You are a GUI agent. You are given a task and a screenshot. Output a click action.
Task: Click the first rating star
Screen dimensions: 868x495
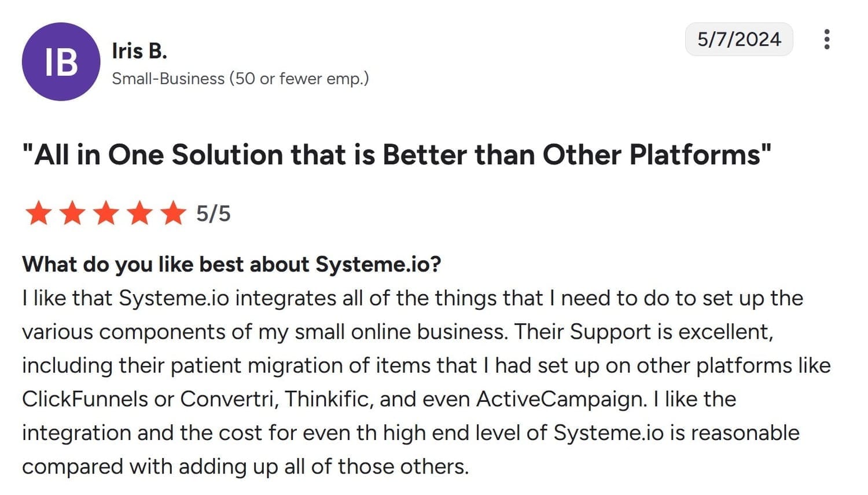39,214
